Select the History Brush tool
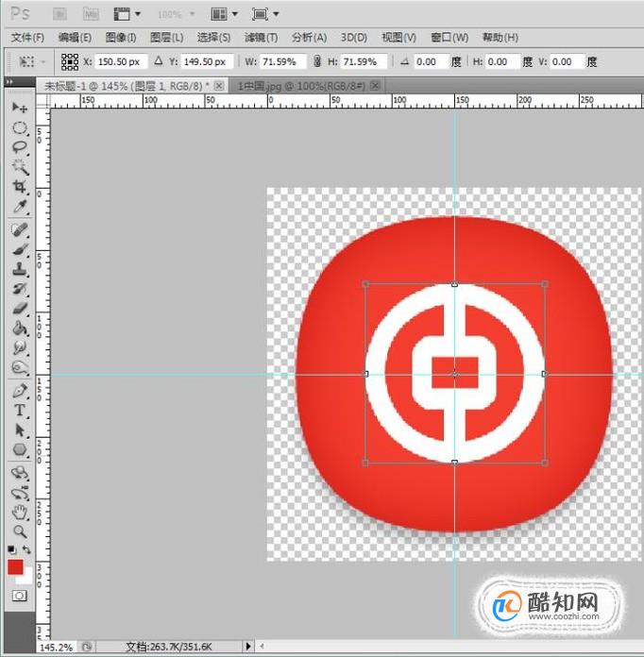The width and height of the screenshot is (644, 657). point(19,289)
